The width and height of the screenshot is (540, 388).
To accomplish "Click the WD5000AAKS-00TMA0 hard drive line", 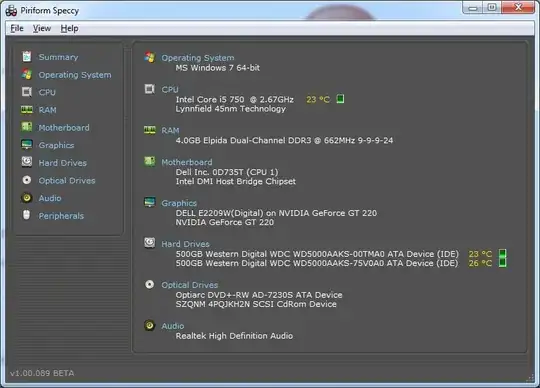I will point(317,254).
